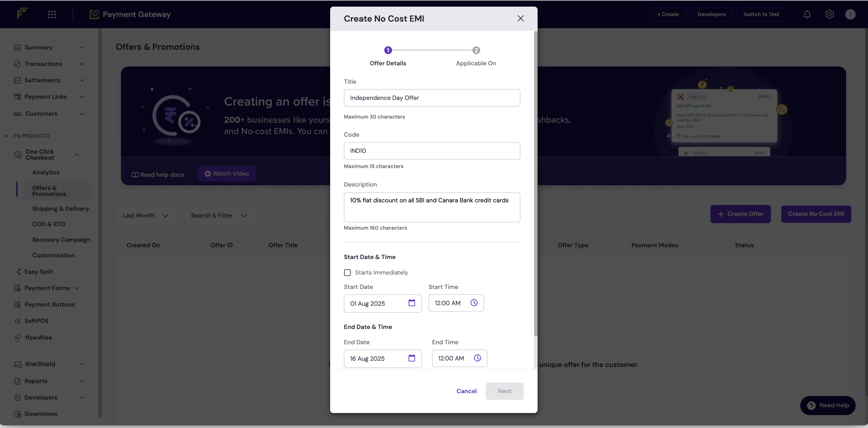This screenshot has height=428, width=868.
Task: Open the apps grid launcher icon
Action: pyautogui.click(x=52, y=14)
